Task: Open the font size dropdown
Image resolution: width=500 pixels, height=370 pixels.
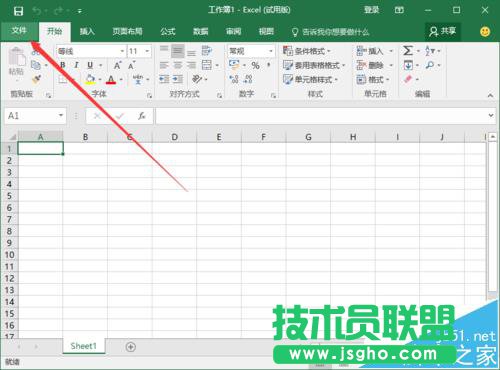Action: 147,51
